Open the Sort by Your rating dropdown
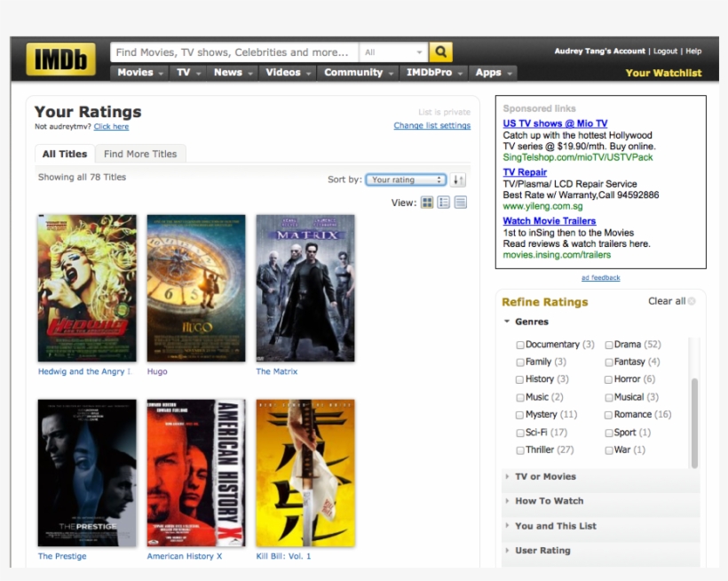The width and height of the screenshot is (728, 581). (406, 179)
